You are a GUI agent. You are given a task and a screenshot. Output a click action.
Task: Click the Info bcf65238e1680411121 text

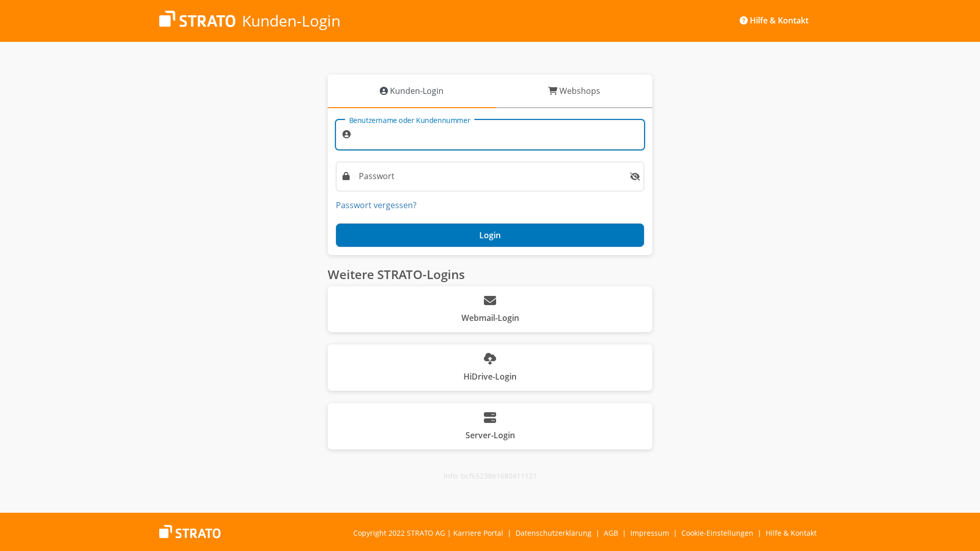coord(490,476)
